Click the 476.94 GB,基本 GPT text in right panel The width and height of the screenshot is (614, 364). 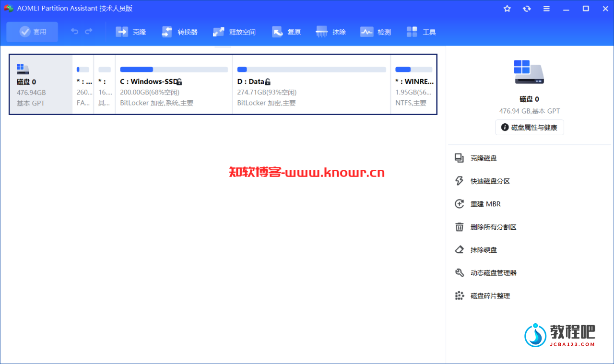point(530,111)
